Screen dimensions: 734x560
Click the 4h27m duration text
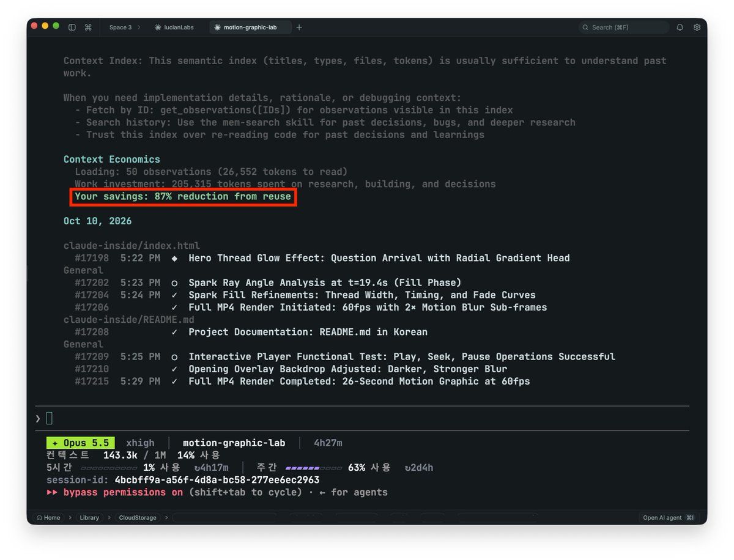coord(328,443)
